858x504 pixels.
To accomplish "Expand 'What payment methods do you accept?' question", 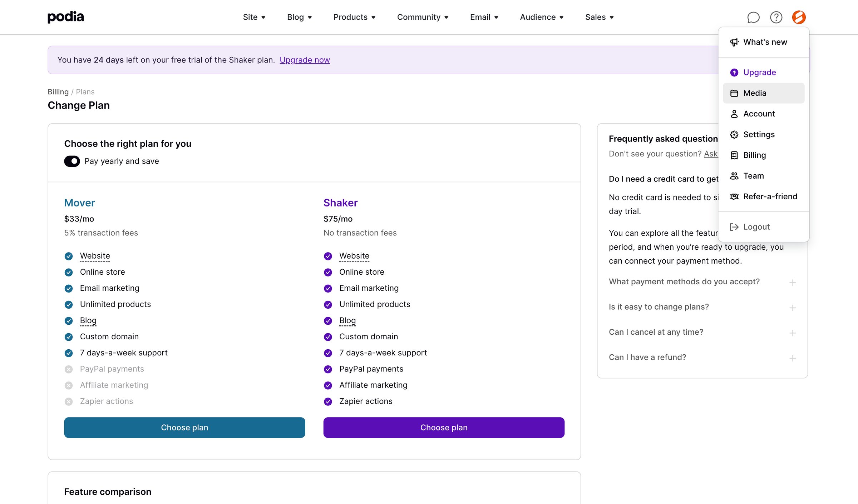I will tap(702, 282).
